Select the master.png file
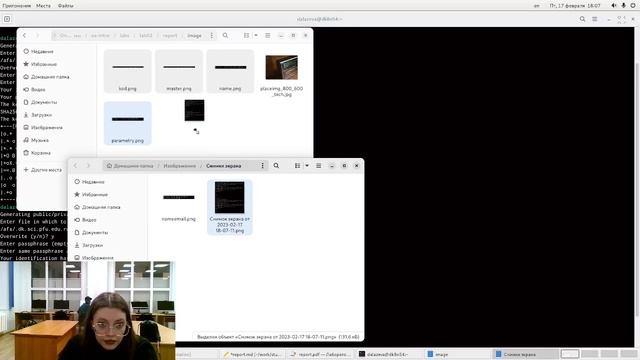Viewport: 640px width, 360px height. pos(179,71)
